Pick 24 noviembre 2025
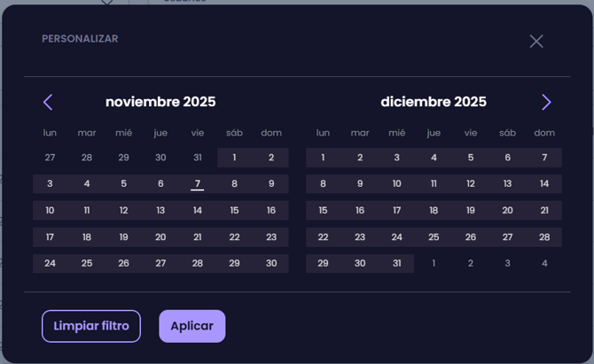 coord(50,264)
